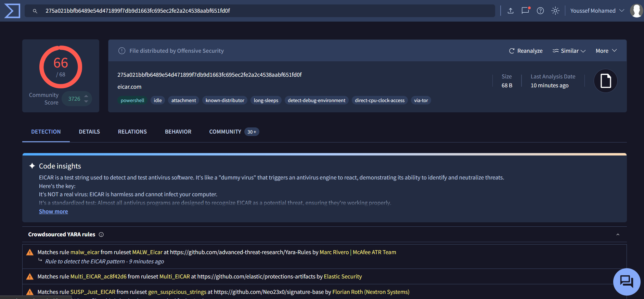Open the Marc Rivero | McAfee ATR Team link
This screenshot has height=299, width=644.
coord(358,252)
